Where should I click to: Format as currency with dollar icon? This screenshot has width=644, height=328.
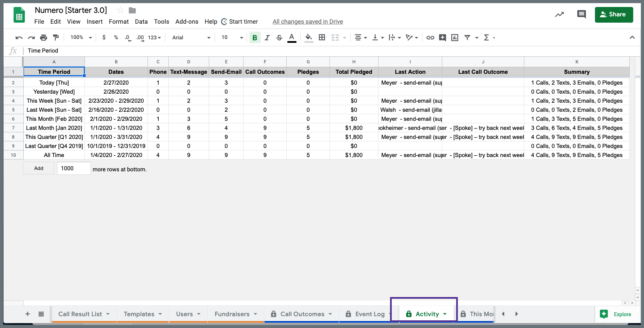(104, 38)
